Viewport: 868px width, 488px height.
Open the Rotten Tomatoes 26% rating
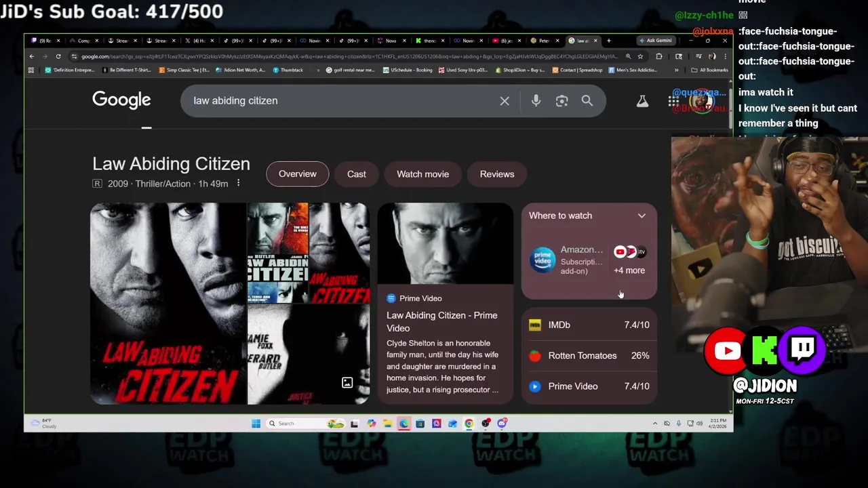(x=589, y=355)
